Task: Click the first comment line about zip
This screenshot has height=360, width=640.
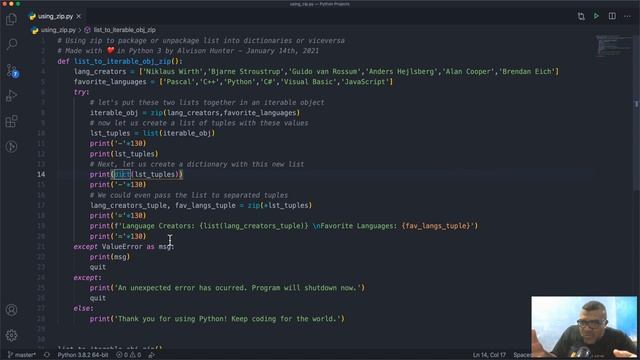Action: (x=201, y=41)
